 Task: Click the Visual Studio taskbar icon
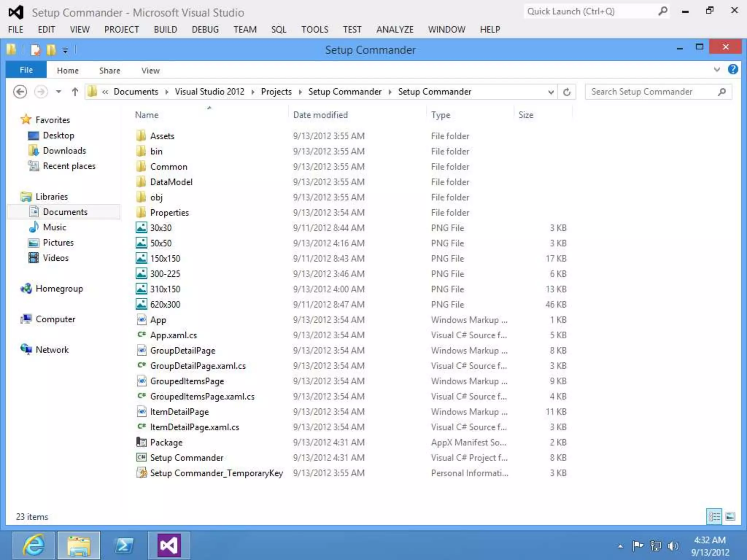pyautogui.click(x=169, y=545)
